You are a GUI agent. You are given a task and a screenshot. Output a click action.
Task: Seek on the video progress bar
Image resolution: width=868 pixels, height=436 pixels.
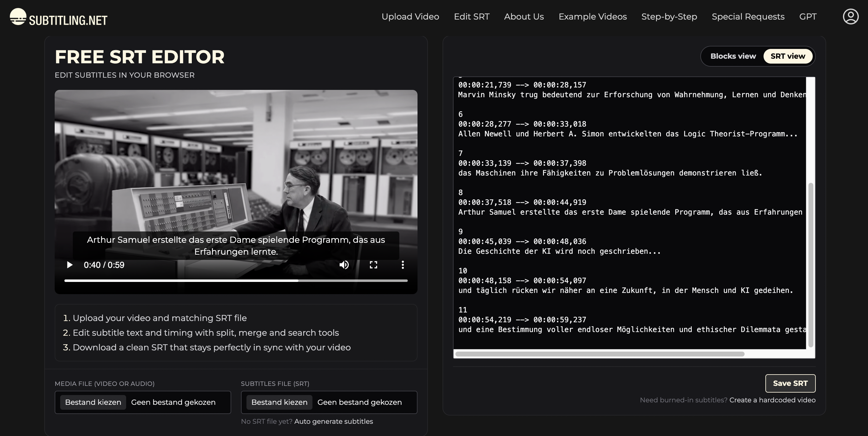pos(236,281)
